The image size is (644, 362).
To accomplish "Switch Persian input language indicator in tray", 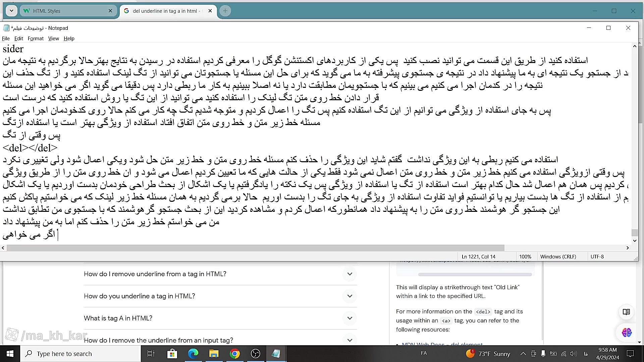I will point(586,354).
